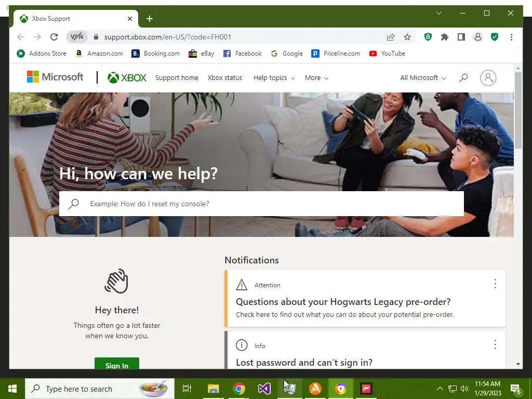
Task: Open the notification center icon
Action: pos(516,389)
